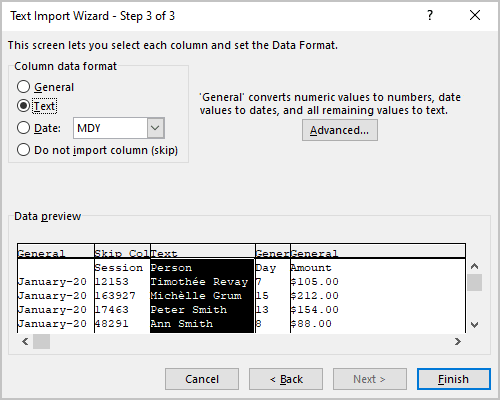Click day value 13 in Peter Smith row
Image resolution: width=500 pixels, height=400 pixels.
tap(262, 310)
